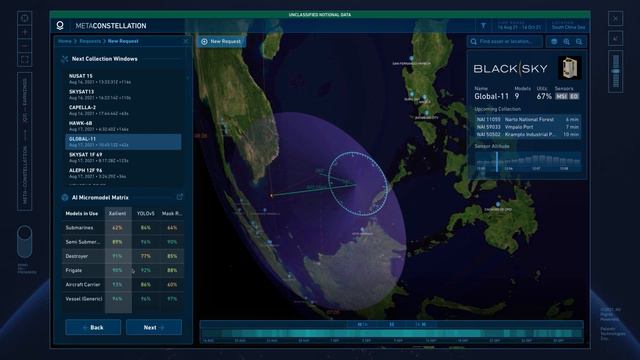Click Xailient score for Destroyer
The height and width of the screenshot is (360, 640).
coord(117,256)
